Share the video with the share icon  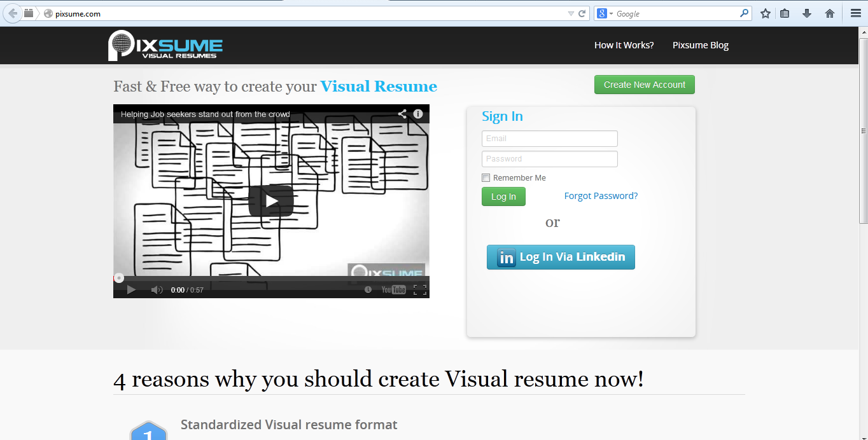click(x=402, y=114)
